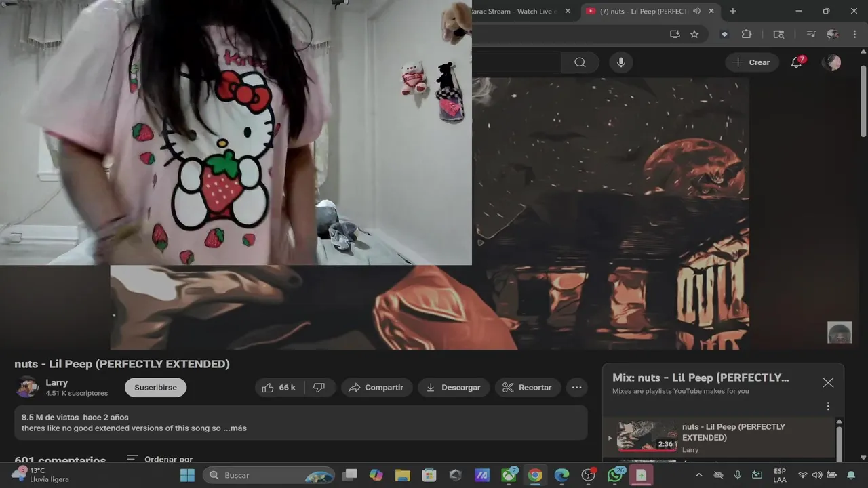Expand the description with ...más
The width and height of the screenshot is (868, 488).
coord(235,428)
